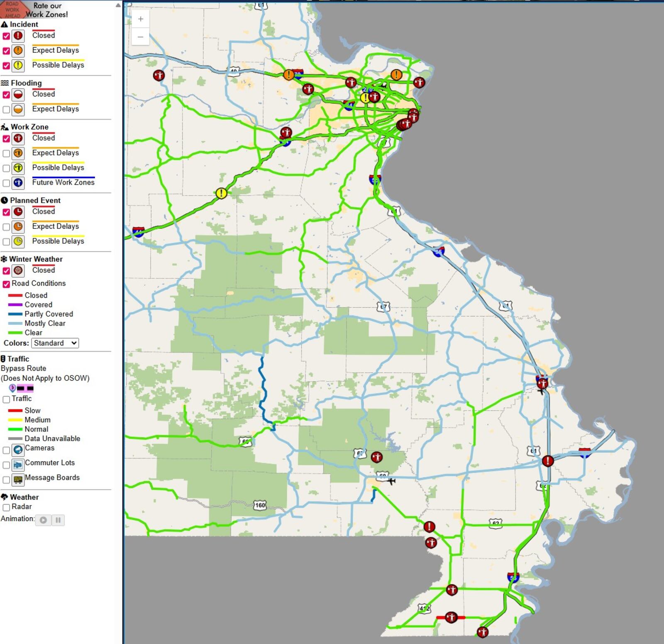
Task: Enable Message Boards checkbox
Action: (6, 480)
